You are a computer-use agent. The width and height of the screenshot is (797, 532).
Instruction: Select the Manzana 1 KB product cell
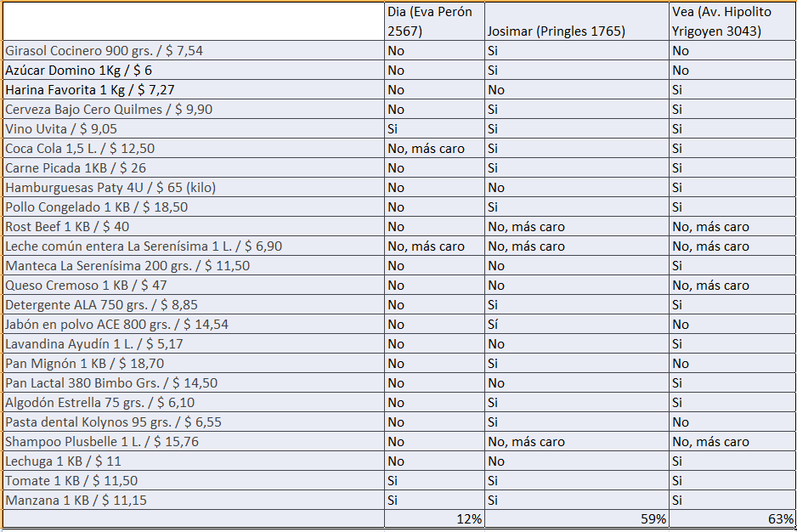[194, 501]
